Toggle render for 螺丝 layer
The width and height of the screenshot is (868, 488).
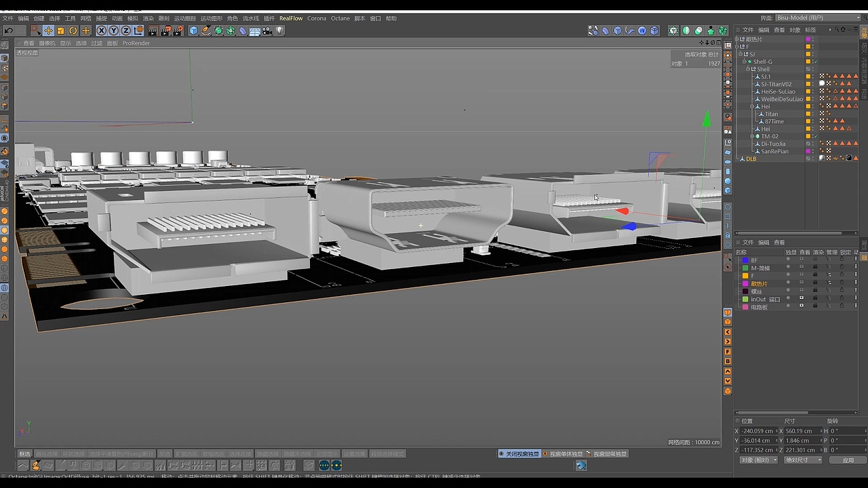tap(815, 291)
